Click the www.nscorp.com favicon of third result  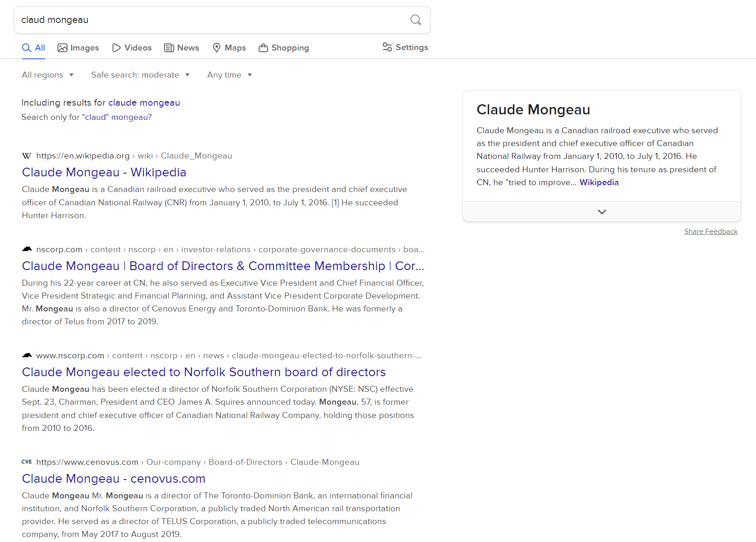(x=27, y=356)
